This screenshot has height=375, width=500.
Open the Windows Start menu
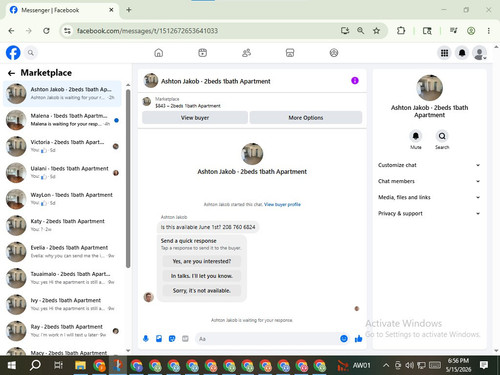click(x=12, y=365)
